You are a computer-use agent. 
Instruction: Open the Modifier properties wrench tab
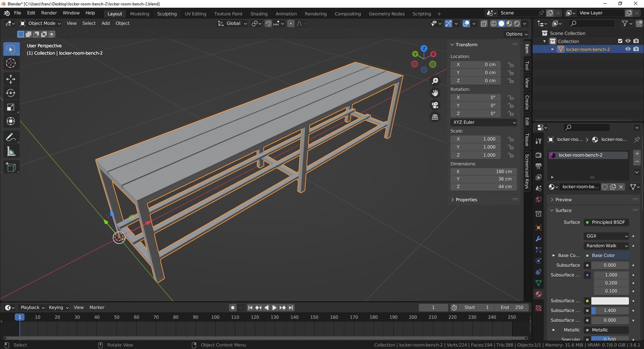click(x=538, y=239)
